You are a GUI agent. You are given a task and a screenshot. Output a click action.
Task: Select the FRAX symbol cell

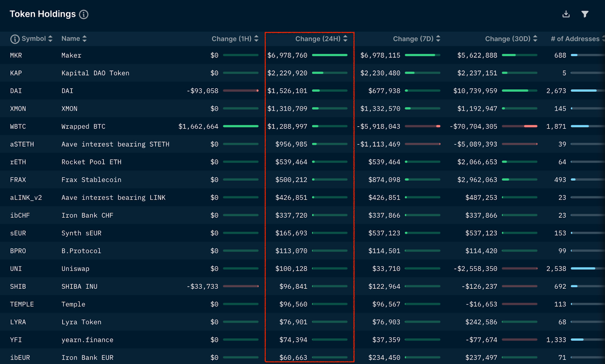(x=18, y=180)
